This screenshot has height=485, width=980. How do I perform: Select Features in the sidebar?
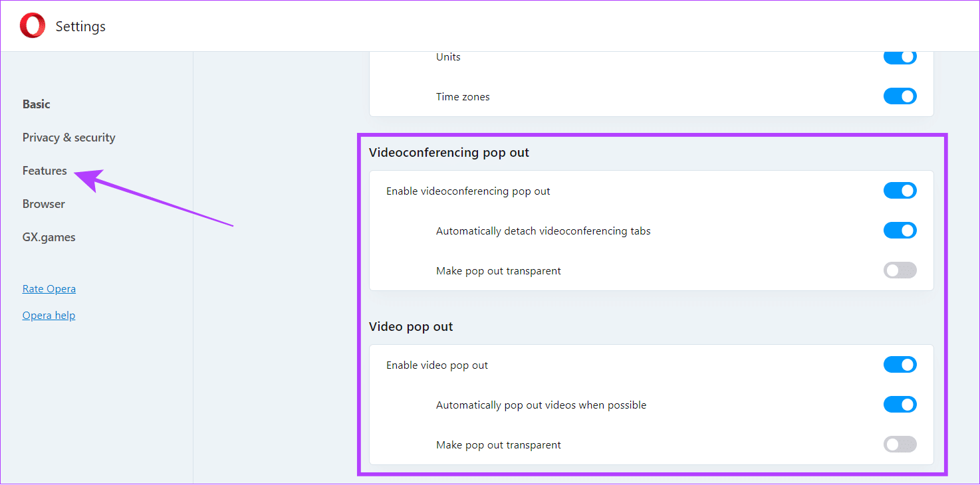click(45, 171)
